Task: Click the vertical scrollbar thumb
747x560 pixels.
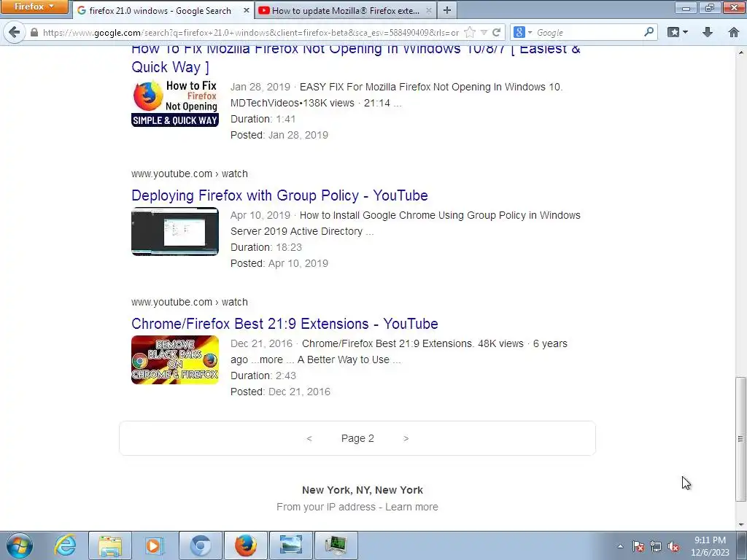Action: pyautogui.click(x=740, y=439)
